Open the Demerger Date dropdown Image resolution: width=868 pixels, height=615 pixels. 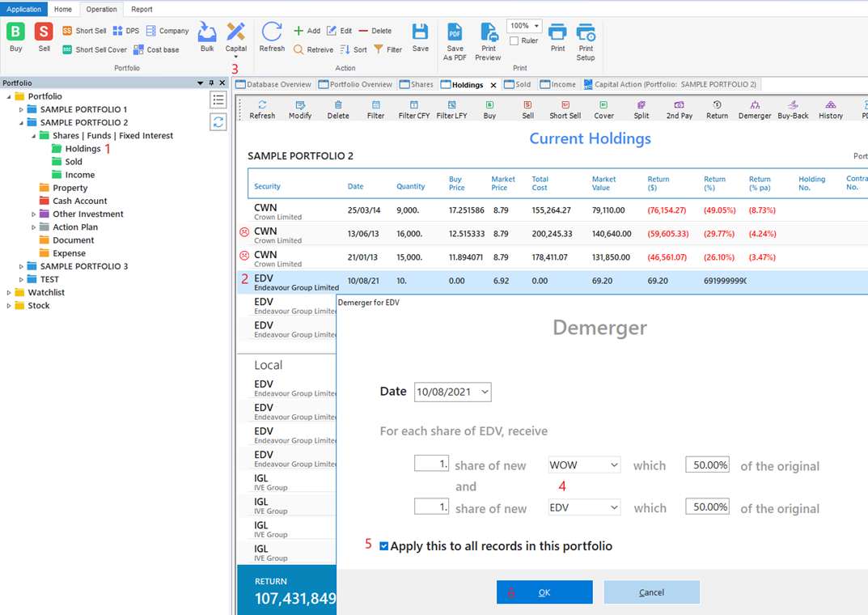(481, 391)
